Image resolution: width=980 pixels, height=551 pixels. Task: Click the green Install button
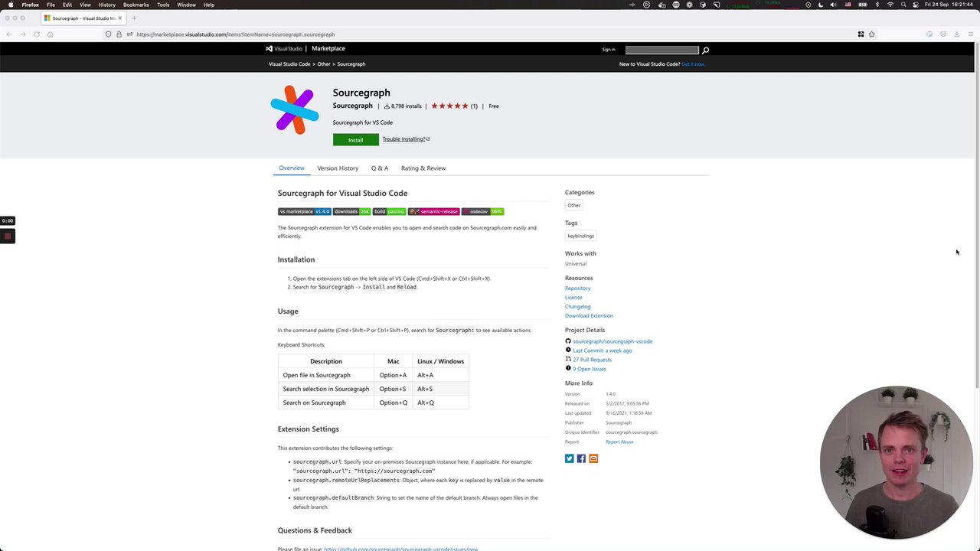[356, 139]
